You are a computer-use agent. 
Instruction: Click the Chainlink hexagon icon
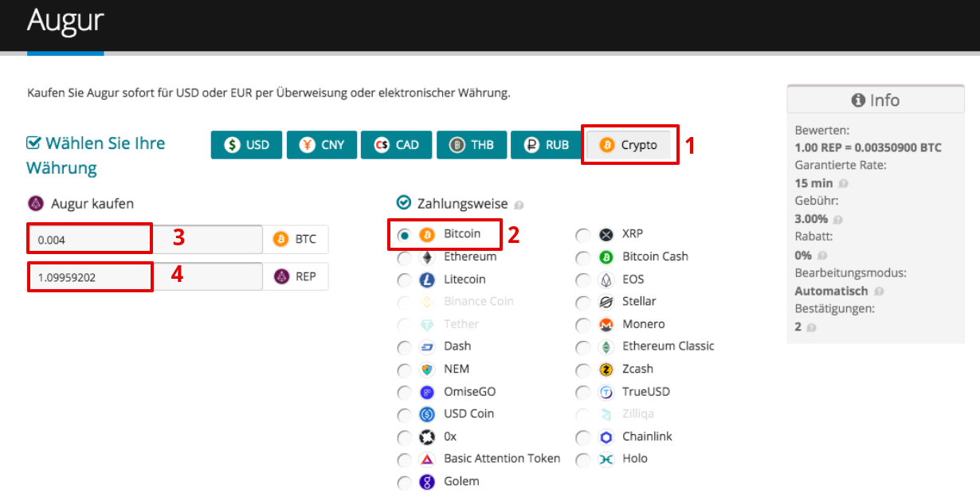click(606, 437)
